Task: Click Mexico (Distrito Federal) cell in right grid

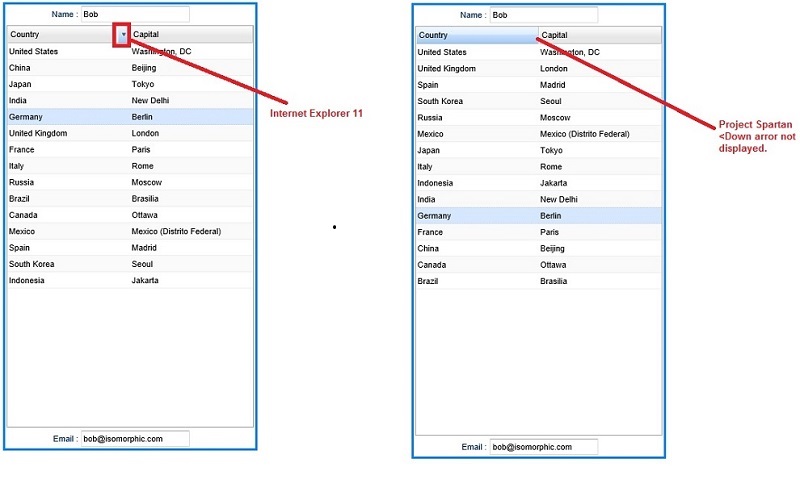Action: (586, 134)
